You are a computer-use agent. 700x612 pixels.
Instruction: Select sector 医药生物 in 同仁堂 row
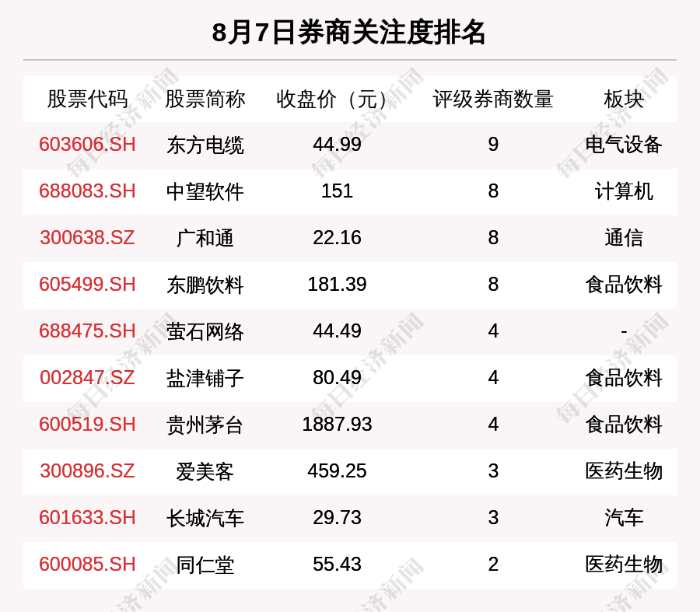tap(624, 565)
